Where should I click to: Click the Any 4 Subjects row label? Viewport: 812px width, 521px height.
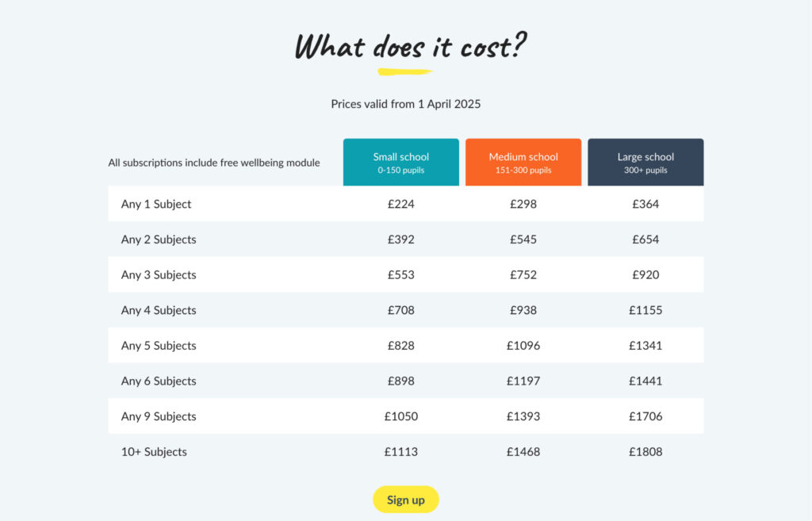point(159,310)
